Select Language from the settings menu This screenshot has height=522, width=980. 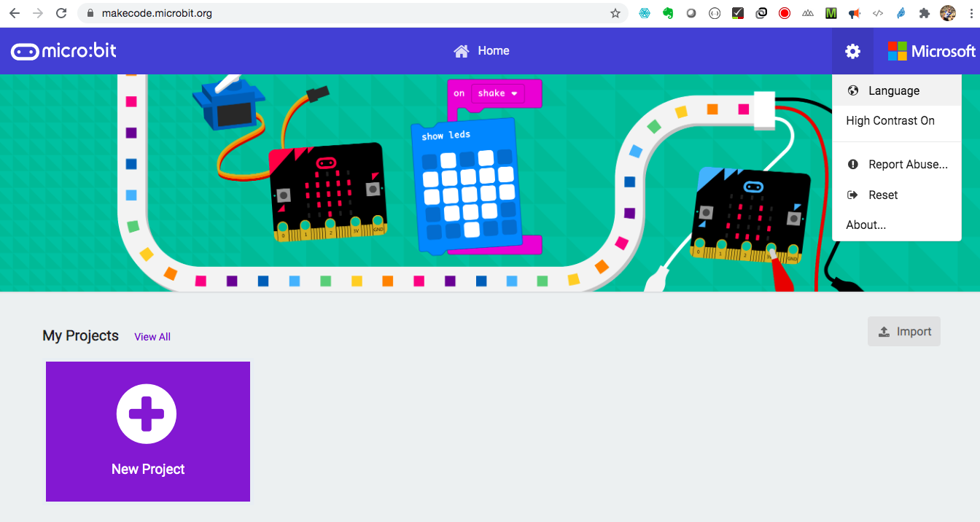coord(896,91)
